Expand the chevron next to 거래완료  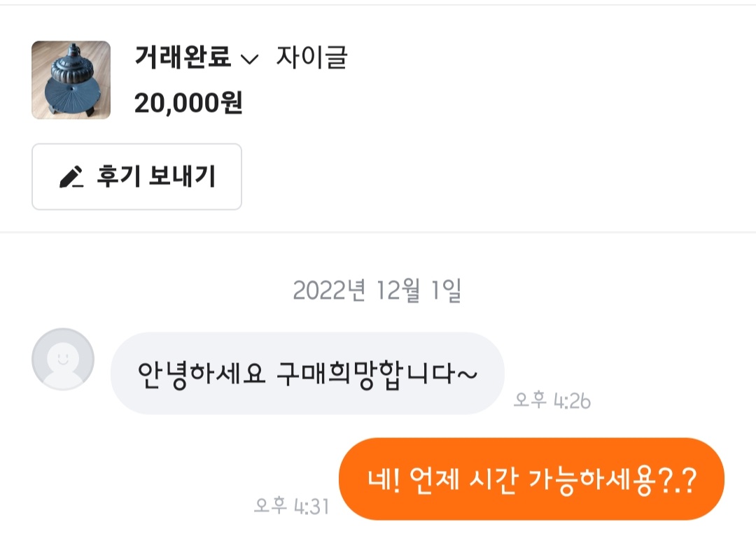(x=249, y=59)
